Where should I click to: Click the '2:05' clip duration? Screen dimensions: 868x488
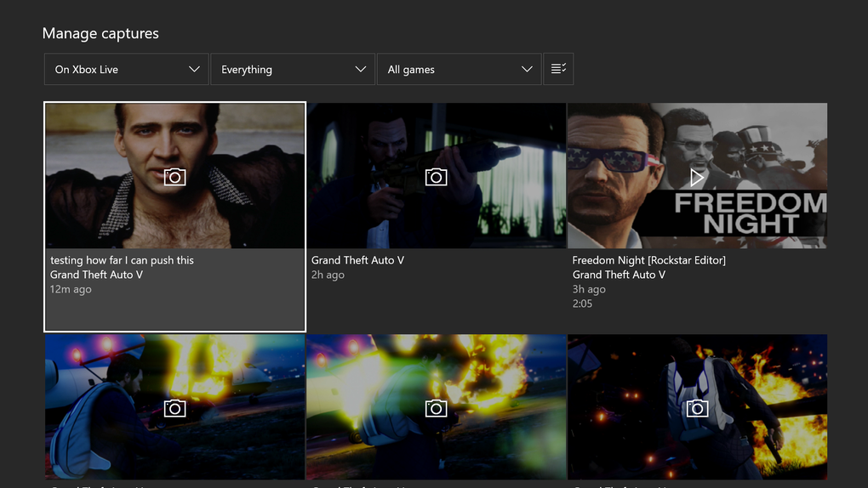click(582, 304)
